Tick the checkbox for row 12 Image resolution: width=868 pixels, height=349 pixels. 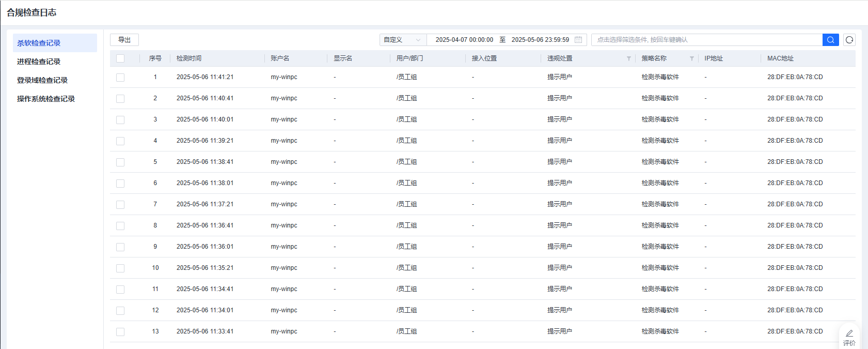120,311
